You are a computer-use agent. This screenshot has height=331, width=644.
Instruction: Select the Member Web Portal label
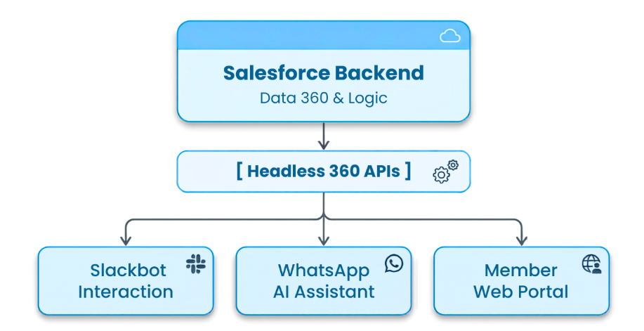pyautogui.click(x=521, y=281)
